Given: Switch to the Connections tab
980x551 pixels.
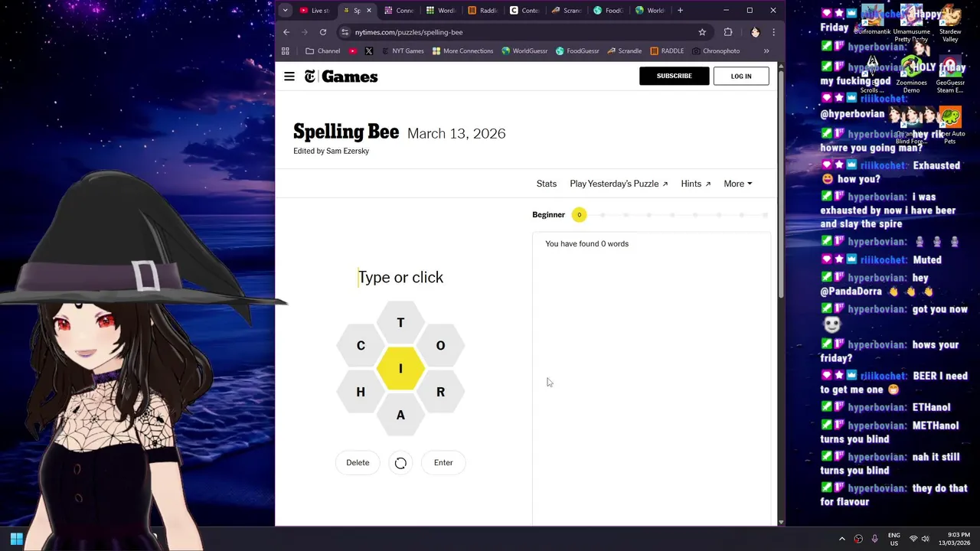Looking at the screenshot, I should pyautogui.click(x=399, y=11).
